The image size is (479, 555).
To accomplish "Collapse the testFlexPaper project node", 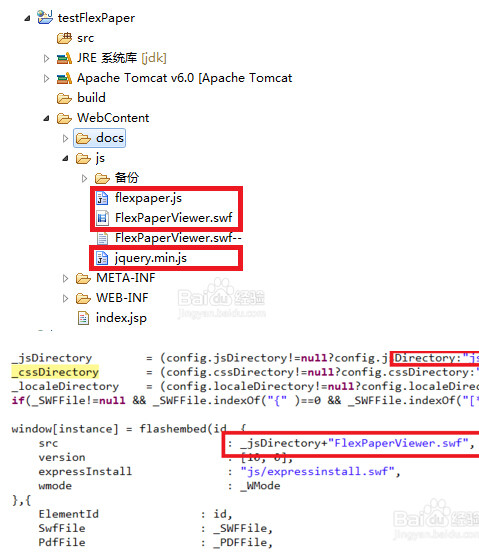I will (x=27, y=18).
